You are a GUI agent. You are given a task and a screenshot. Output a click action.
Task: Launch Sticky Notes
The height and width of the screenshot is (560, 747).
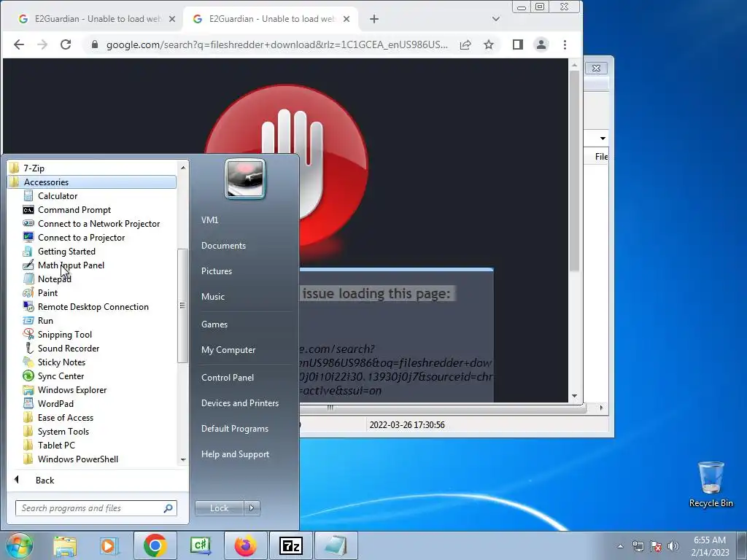[x=61, y=362]
